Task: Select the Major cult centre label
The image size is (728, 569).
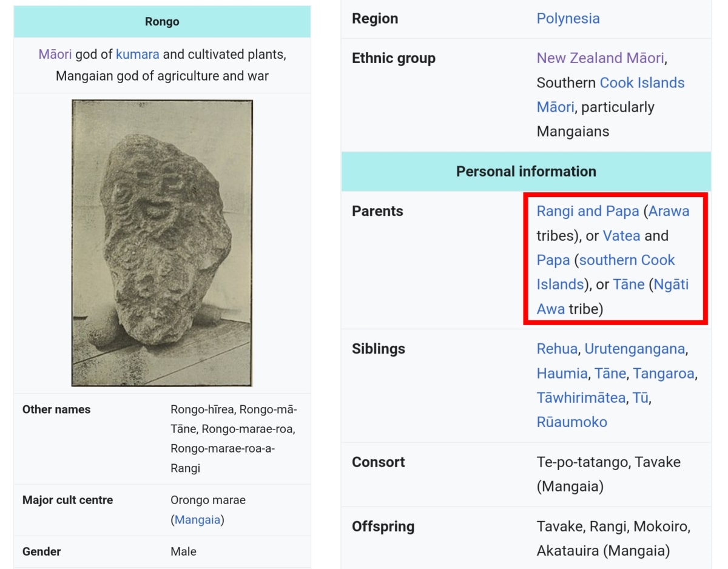Action: click(67, 500)
